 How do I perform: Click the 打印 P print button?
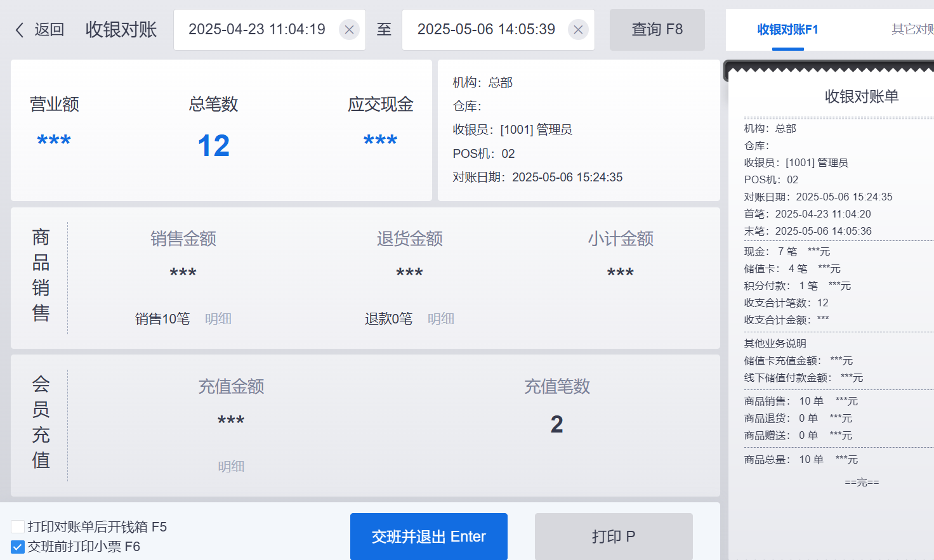point(614,537)
